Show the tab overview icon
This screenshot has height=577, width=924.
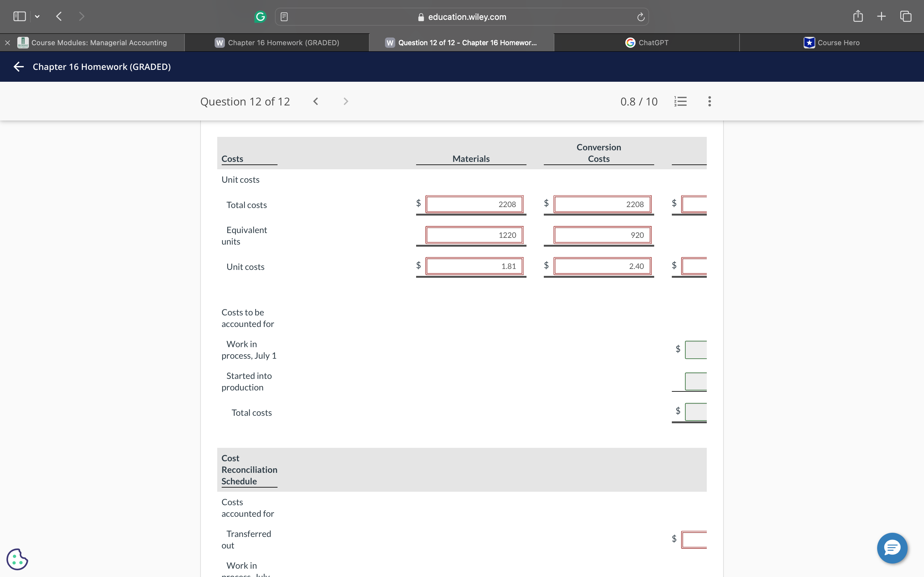(x=906, y=16)
